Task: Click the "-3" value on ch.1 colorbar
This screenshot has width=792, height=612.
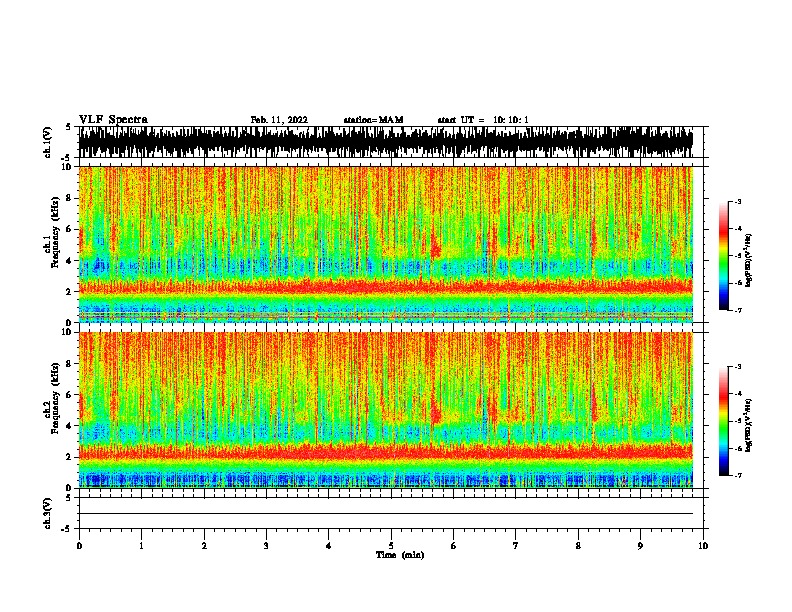Action: pos(738,202)
